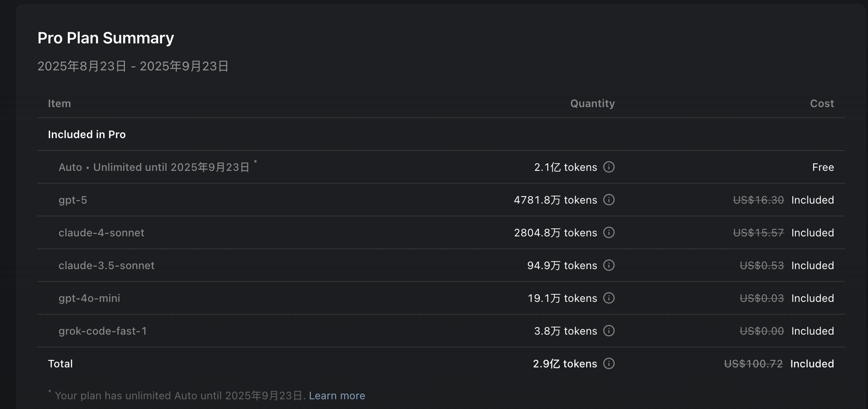Screen dimensions: 868x409
Task: Click the gpt-4o-mini item name
Action: click(x=89, y=298)
